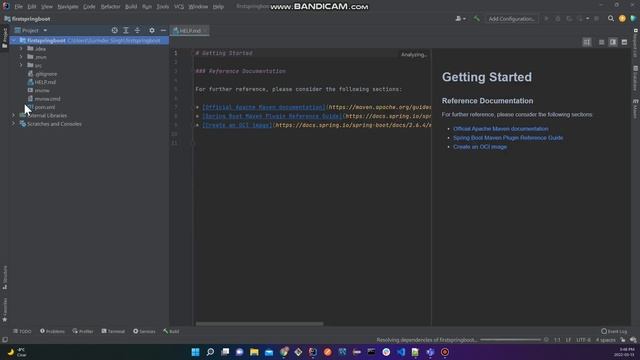Open the Problems tool window
Screen dimensions: 640x360
pyautogui.click(x=52, y=331)
